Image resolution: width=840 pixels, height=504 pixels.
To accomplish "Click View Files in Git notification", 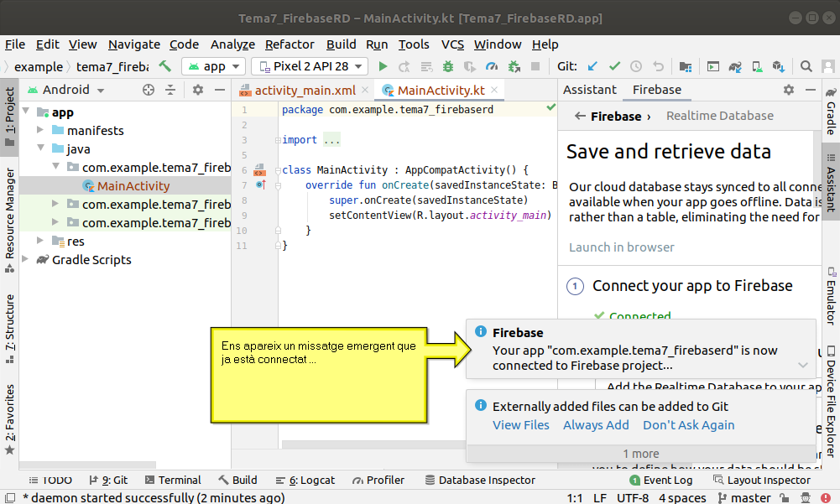I will 521,425.
